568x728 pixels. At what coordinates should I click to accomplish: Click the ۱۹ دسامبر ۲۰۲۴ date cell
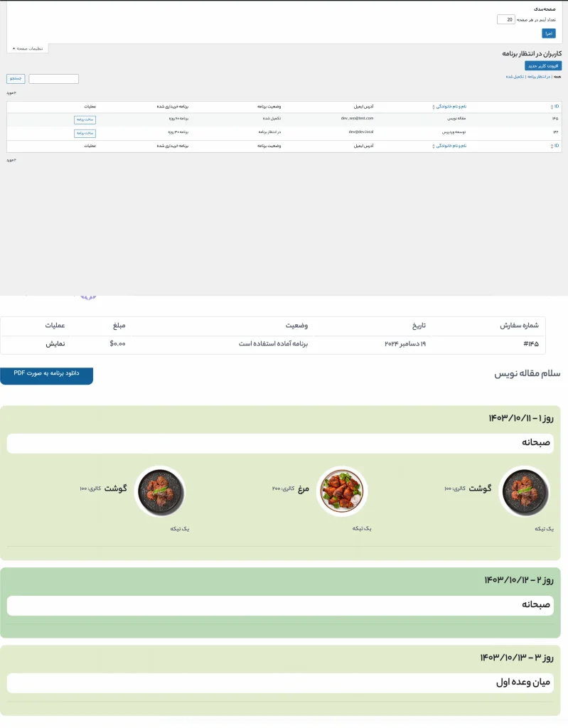(x=405, y=343)
